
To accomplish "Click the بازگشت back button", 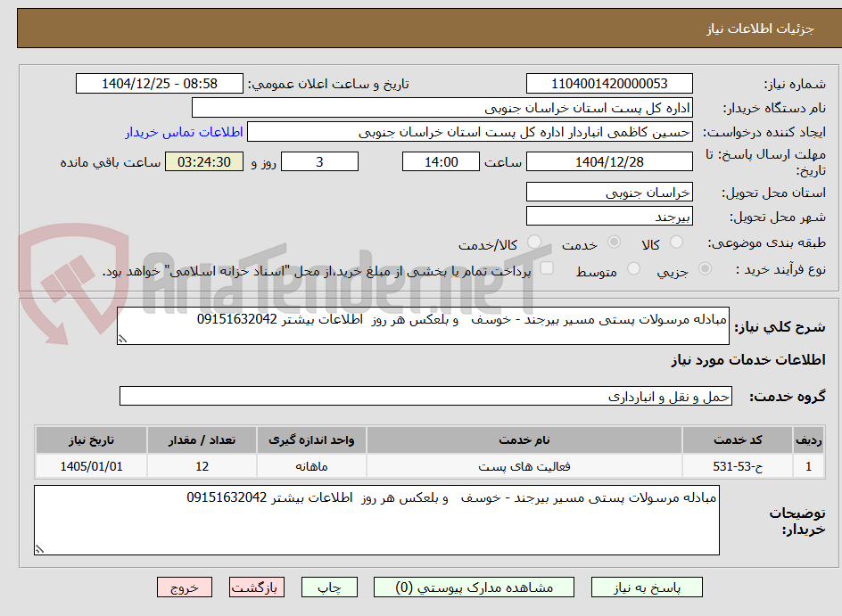I will pyautogui.click(x=256, y=587).
